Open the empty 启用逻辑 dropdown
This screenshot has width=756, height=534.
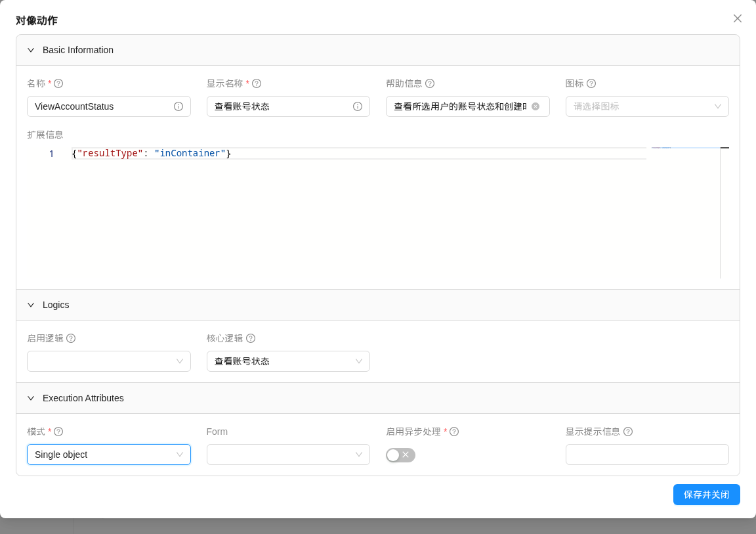click(109, 361)
